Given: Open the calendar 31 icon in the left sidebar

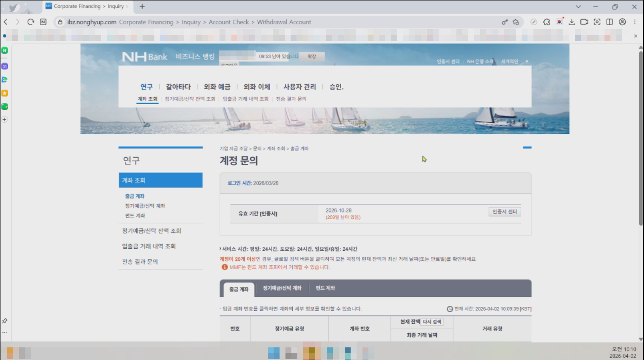Looking at the screenshot, I should (x=4, y=66).
